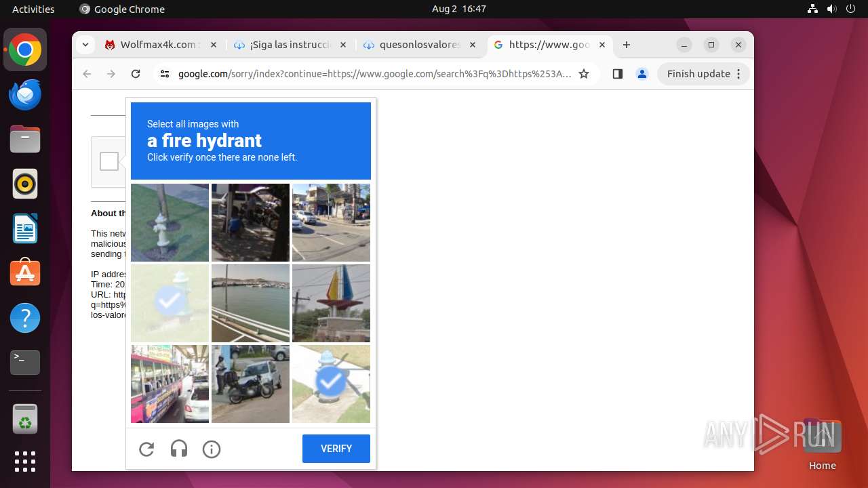Reload the captcha challenge
Screen dimensions: 868x488
[146, 449]
